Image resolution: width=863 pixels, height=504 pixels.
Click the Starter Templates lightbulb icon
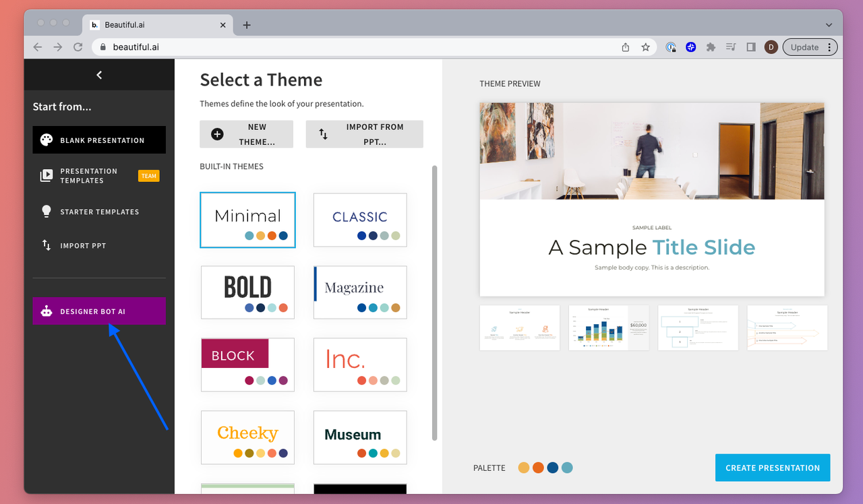pos(46,211)
